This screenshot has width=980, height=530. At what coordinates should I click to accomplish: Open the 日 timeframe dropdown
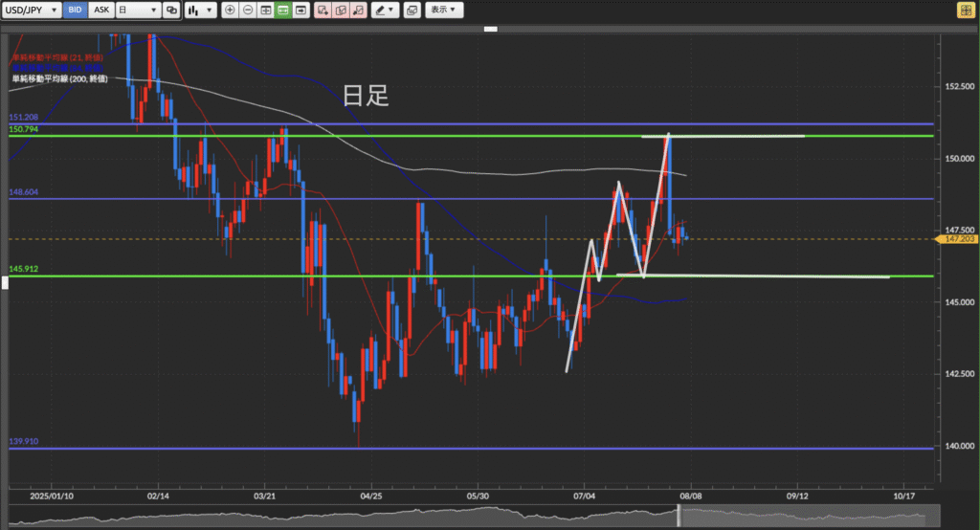[x=138, y=10]
